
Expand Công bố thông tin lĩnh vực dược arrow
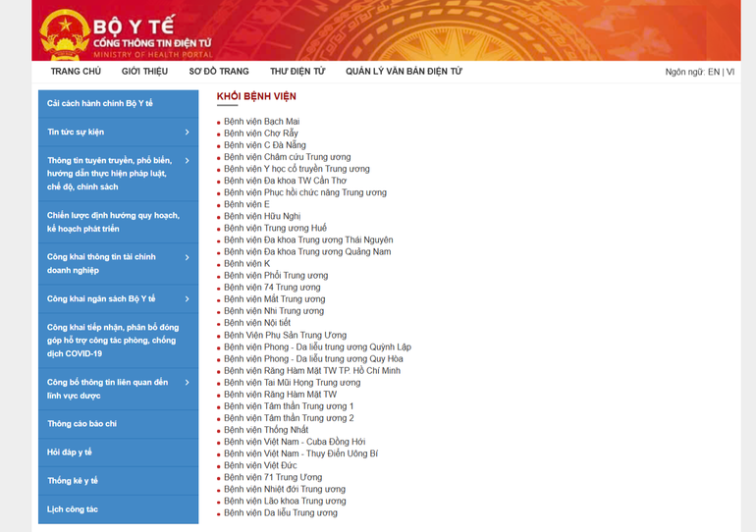tap(187, 382)
